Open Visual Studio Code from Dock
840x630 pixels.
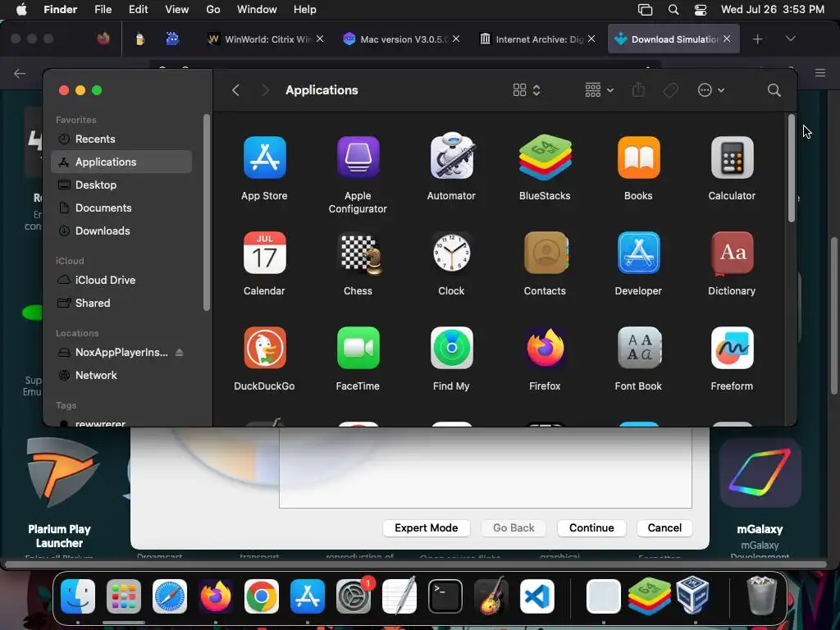[x=537, y=596]
